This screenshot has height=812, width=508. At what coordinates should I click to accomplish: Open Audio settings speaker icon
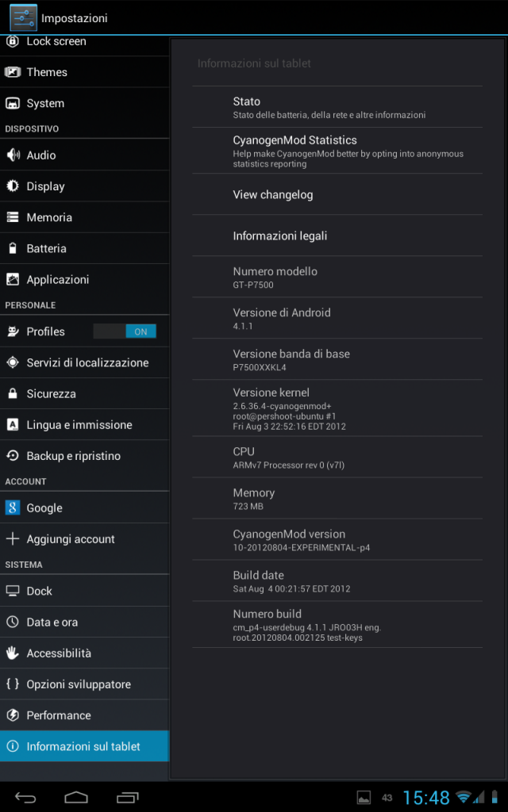coord(13,155)
